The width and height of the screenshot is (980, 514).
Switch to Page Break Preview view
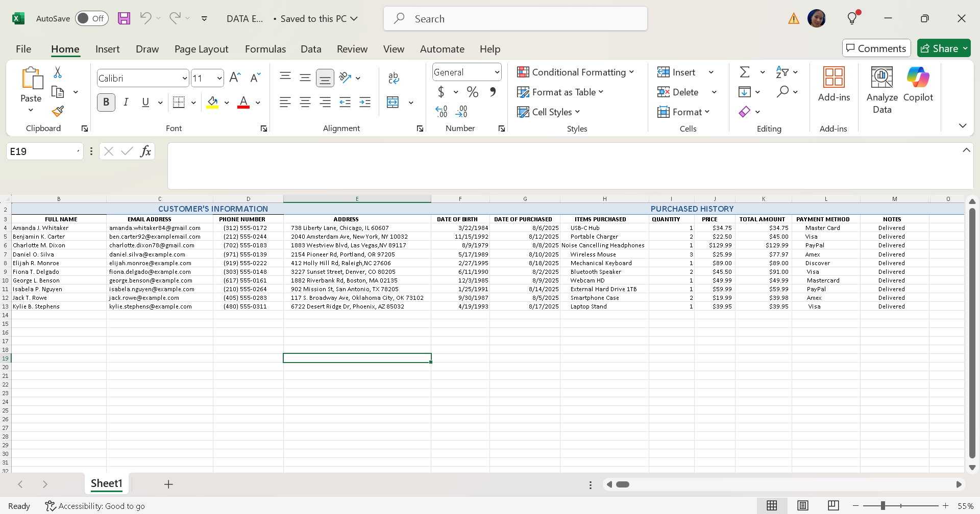click(x=834, y=505)
